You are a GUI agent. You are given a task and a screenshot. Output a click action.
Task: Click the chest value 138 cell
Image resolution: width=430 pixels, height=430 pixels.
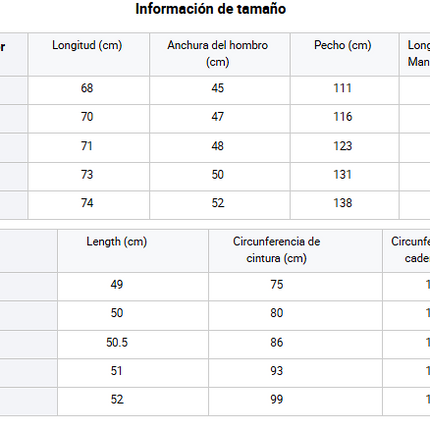click(345, 205)
